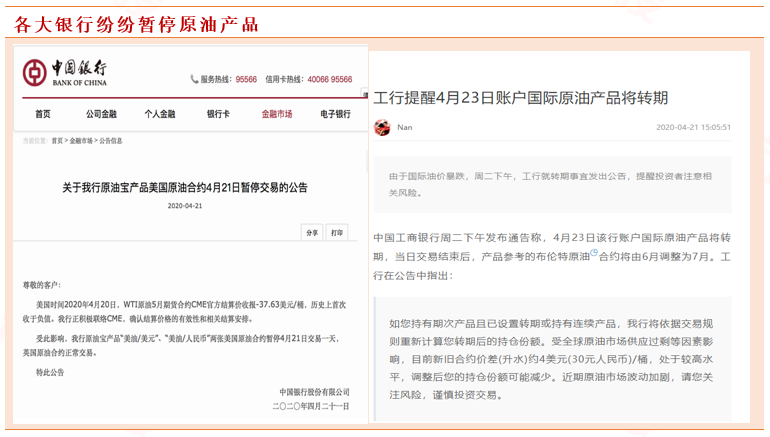Screen dimensions: 770x437
Task: Click the date 2020-04-21 under the announcement title
Action: pyautogui.click(x=185, y=206)
